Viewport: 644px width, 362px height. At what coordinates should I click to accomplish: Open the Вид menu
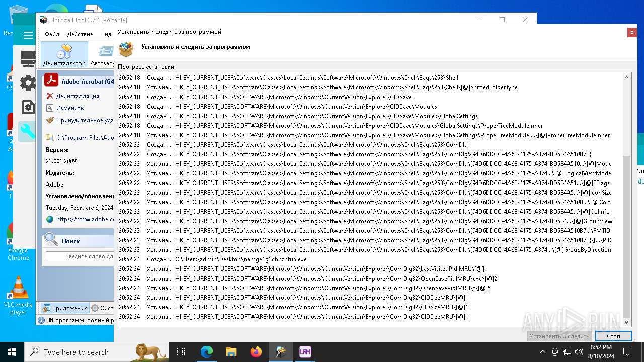coord(106,34)
